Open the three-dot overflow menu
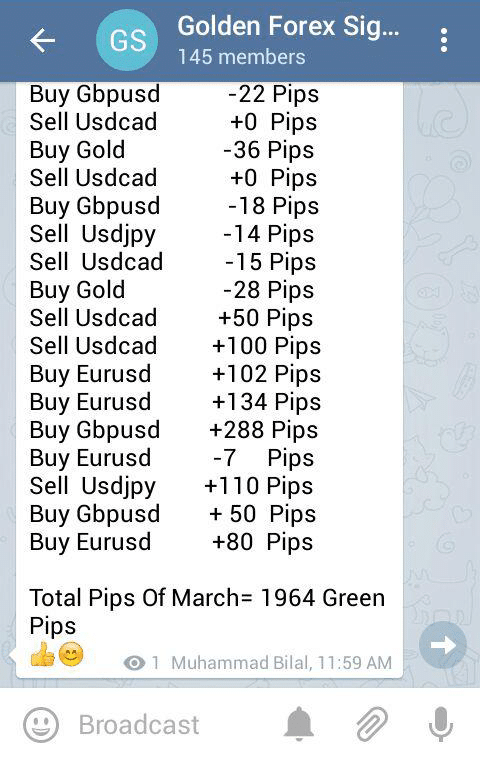The width and height of the screenshot is (480, 760). [x=444, y=40]
